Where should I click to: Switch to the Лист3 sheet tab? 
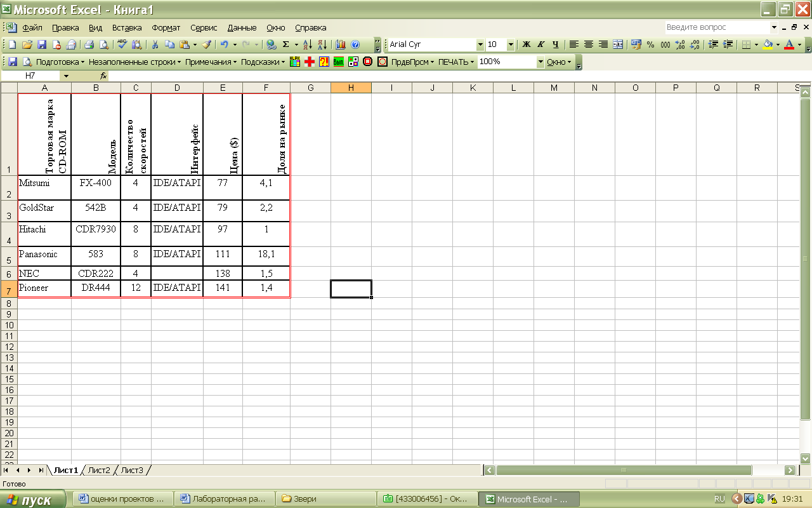(133, 471)
